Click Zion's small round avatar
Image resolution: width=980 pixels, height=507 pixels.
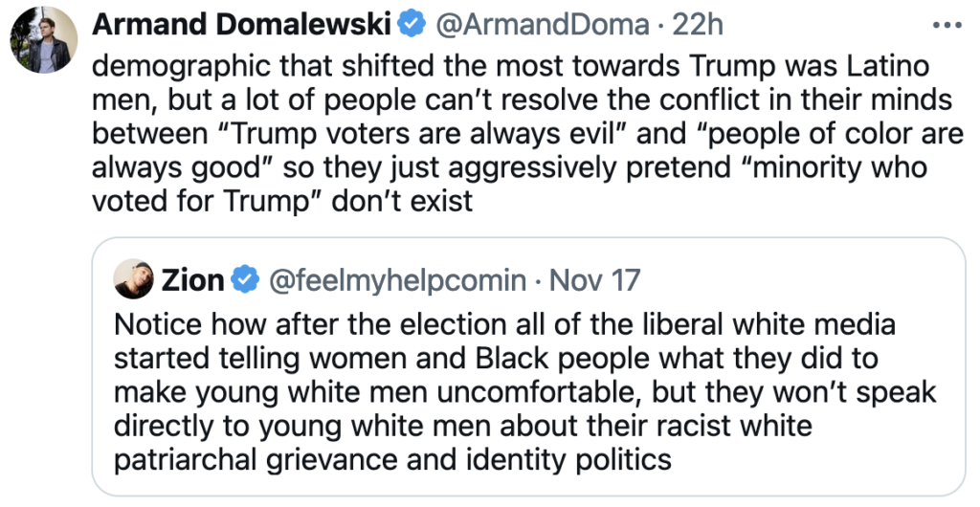point(133,280)
